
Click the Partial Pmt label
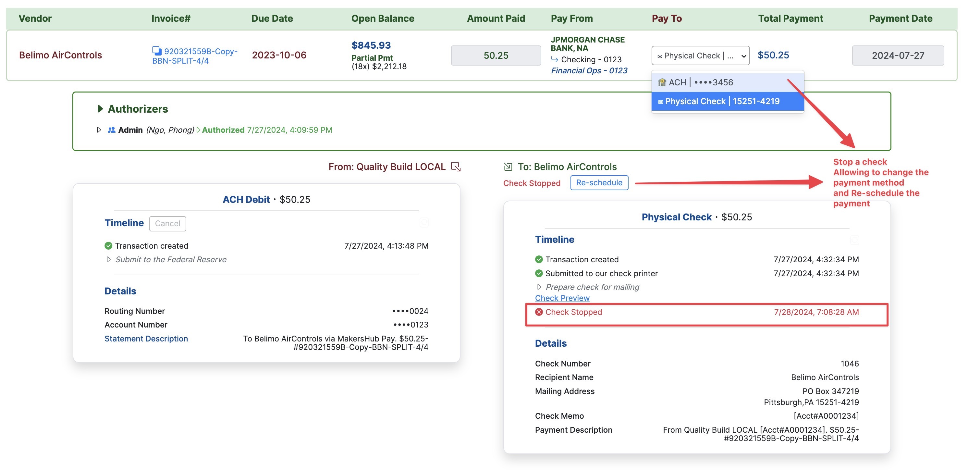click(372, 58)
